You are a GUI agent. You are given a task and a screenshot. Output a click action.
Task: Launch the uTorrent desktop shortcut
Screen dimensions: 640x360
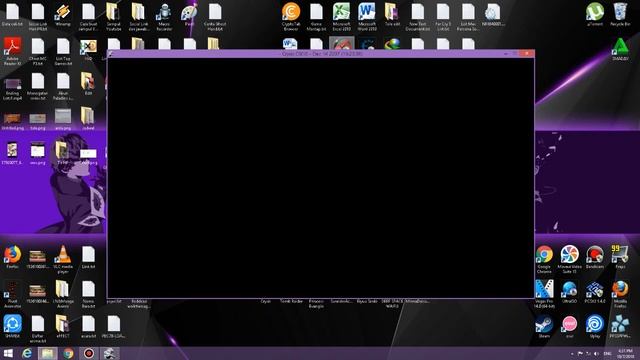tap(595, 15)
